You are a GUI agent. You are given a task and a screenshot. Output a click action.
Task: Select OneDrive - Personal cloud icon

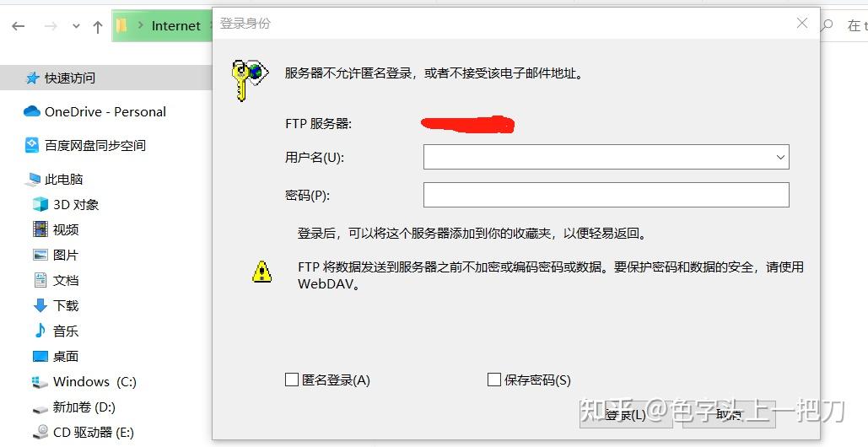32,111
